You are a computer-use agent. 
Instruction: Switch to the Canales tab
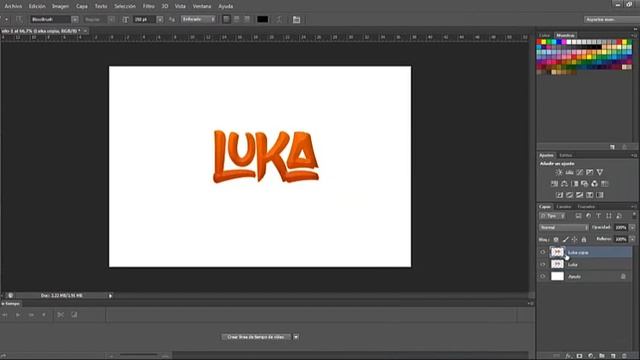564,207
